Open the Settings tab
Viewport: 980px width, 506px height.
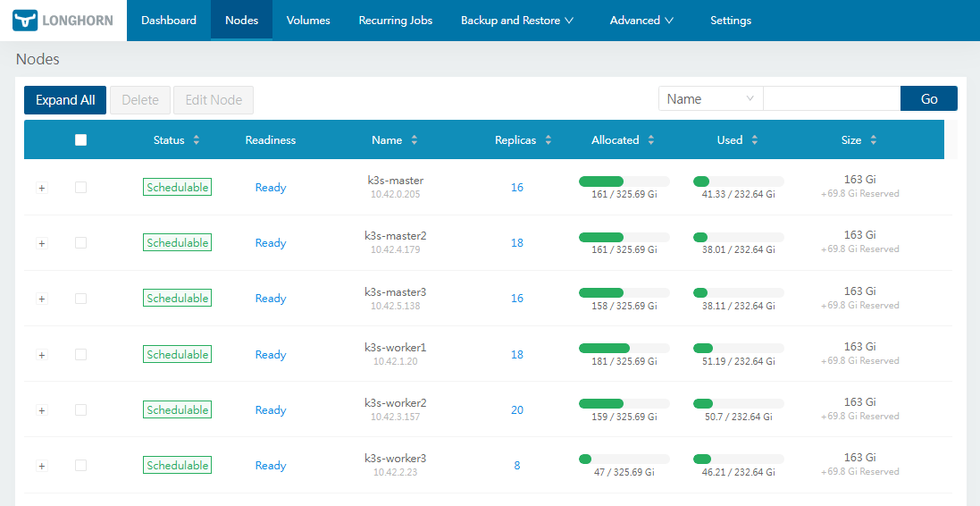click(731, 21)
